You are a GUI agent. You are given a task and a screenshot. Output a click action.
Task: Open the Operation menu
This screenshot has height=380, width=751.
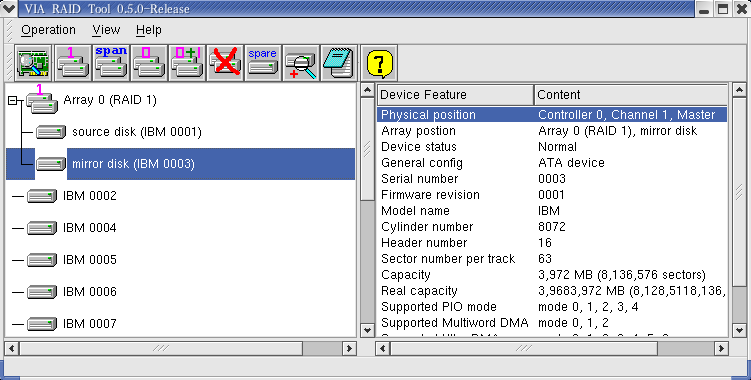click(48, 30)
